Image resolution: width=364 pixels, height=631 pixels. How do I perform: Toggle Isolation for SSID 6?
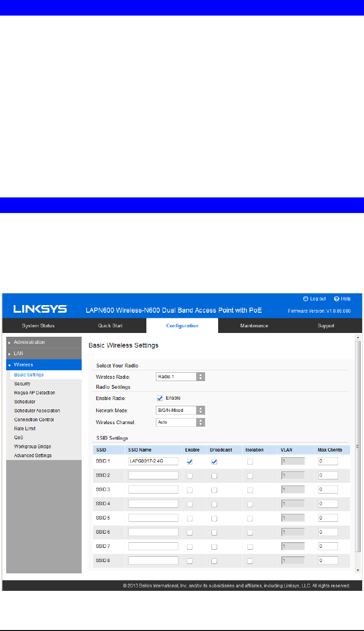(x=250, y=533)
